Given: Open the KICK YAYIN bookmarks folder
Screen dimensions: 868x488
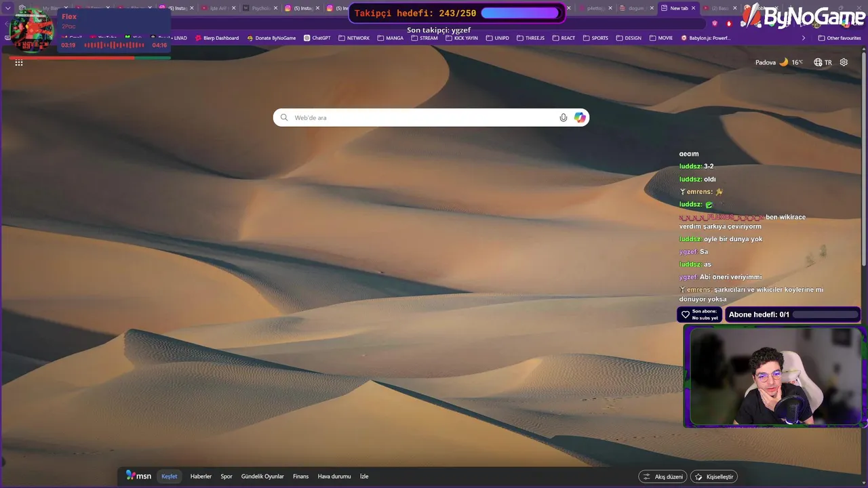Looking at the screenshot, I should pos(461,38).
